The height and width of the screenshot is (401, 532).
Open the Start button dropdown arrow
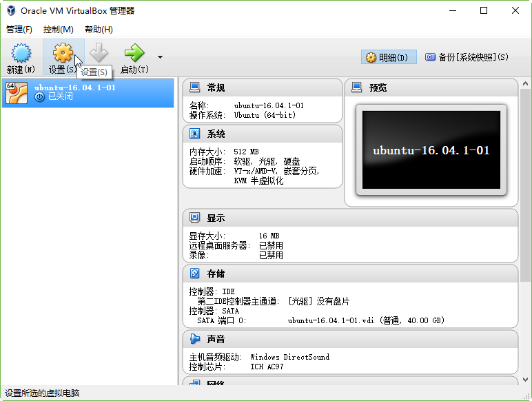160,57
